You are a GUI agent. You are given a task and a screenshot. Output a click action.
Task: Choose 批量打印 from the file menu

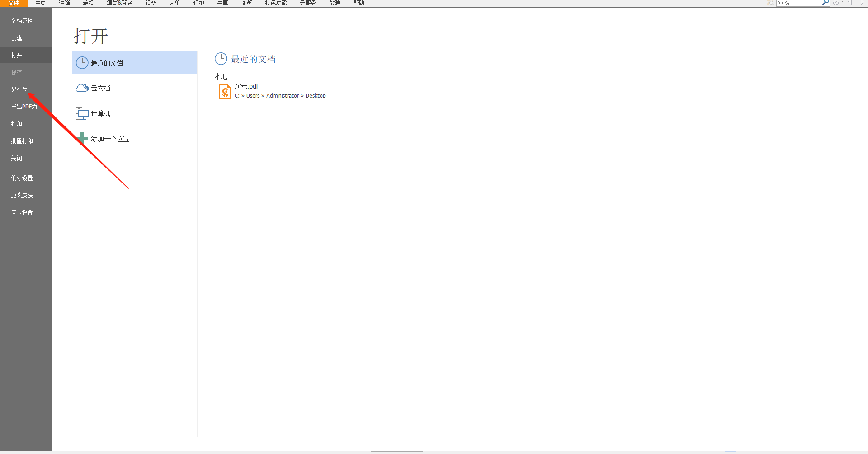[x=22, y=141]
